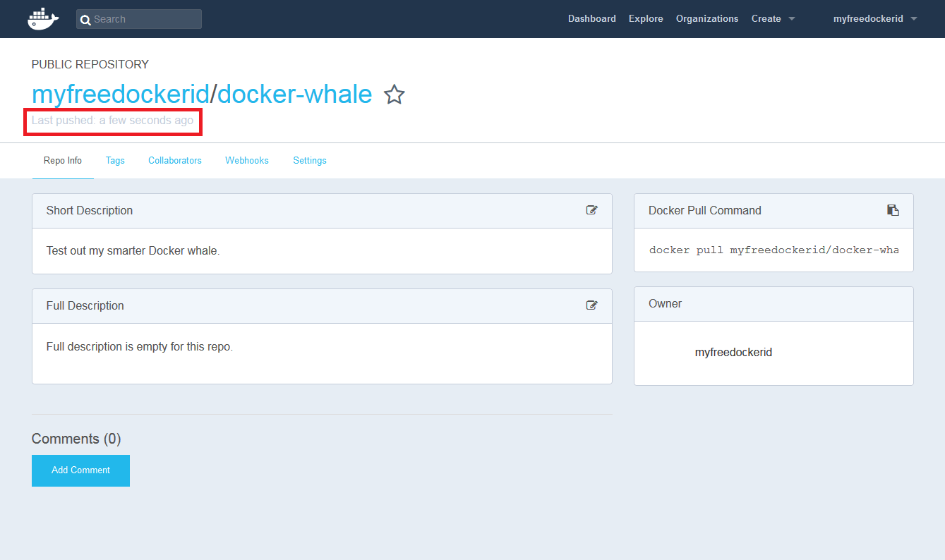
Task: Click 'Test out my smarter Docker whale.' text
Action: click(x=133, y=250)
